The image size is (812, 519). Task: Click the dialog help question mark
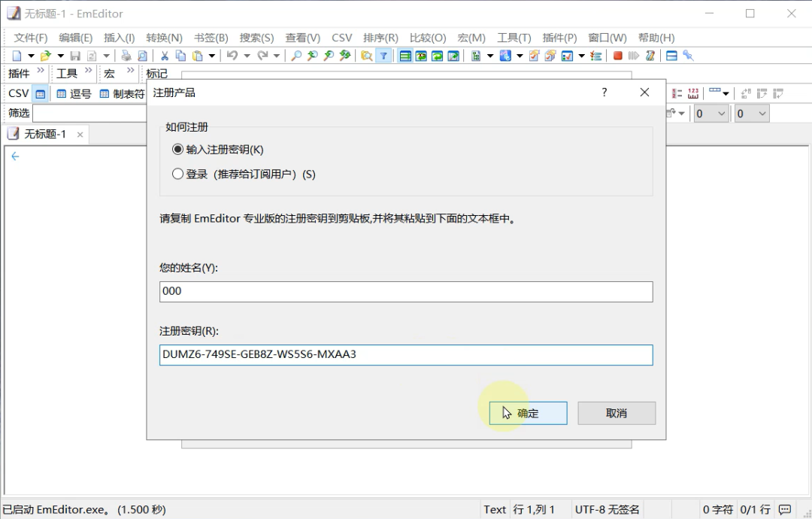point(604,93)
